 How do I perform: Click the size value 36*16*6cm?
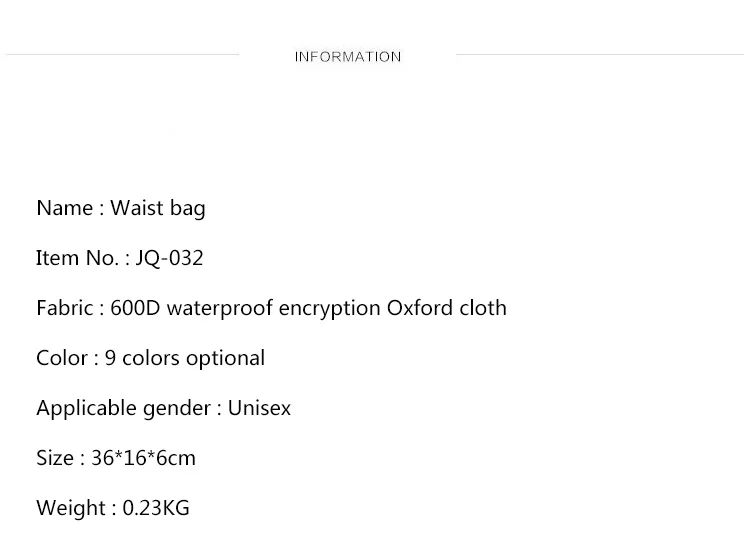click(x=143, y=458)
